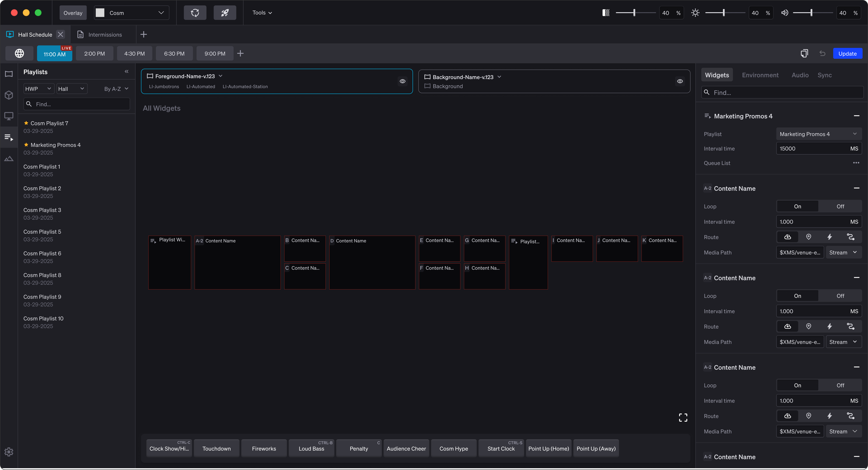Trigger the Fireworks cue button

[x=264, y=448]
